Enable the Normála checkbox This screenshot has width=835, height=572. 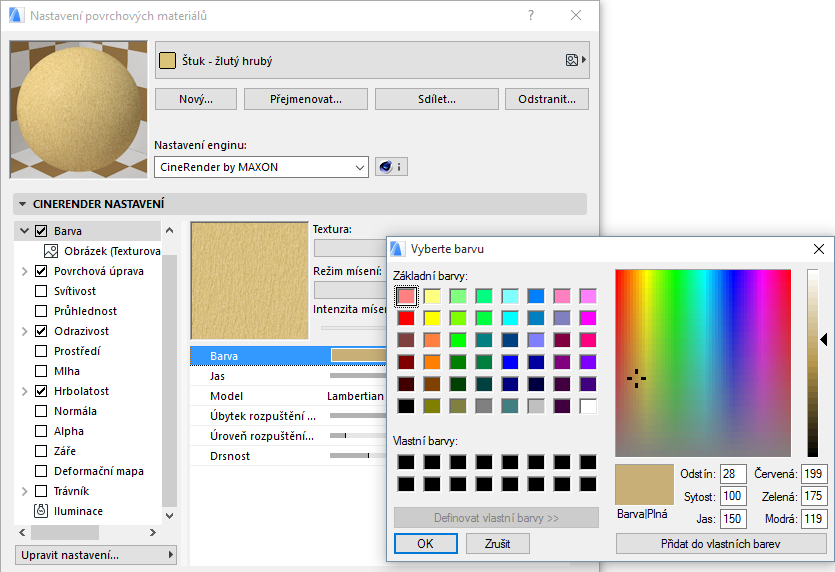pos(41,411)
